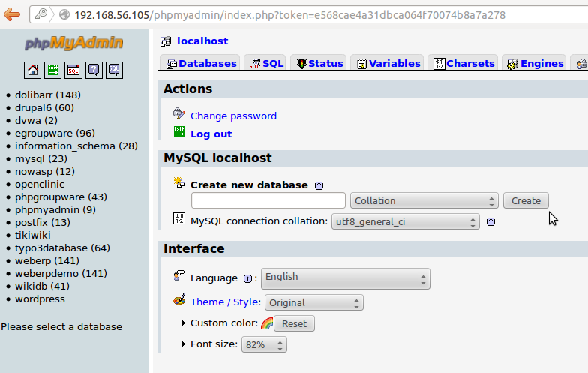
Task: Click the Home icon in sidebar
Action: (x=33, y=70)
